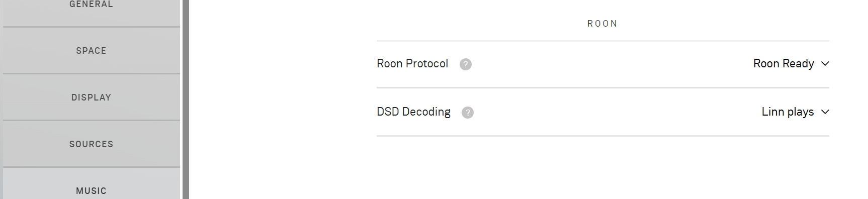Click the DSD Decoding label text
868x199 pixels.
413,112
